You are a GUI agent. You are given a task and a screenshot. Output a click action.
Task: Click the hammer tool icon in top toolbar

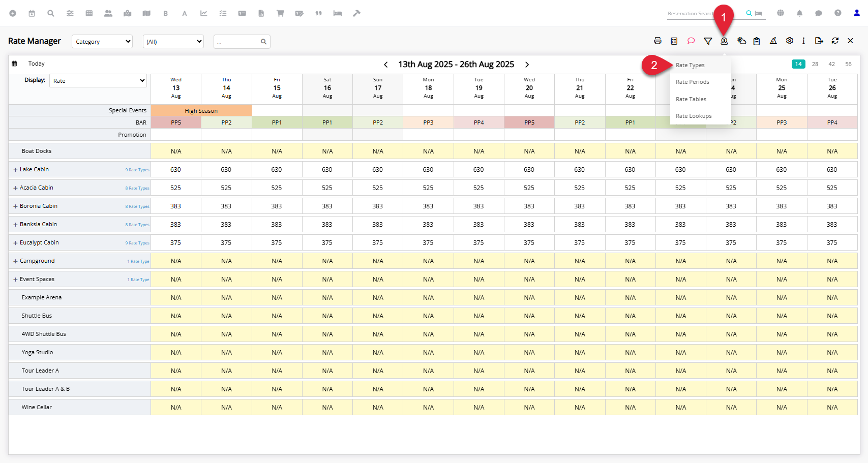click(x=356, y=13)
